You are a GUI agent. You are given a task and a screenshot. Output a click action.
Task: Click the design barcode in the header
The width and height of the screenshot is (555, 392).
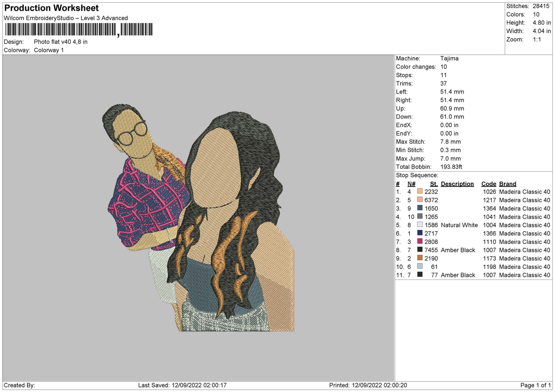pos(79,30)
